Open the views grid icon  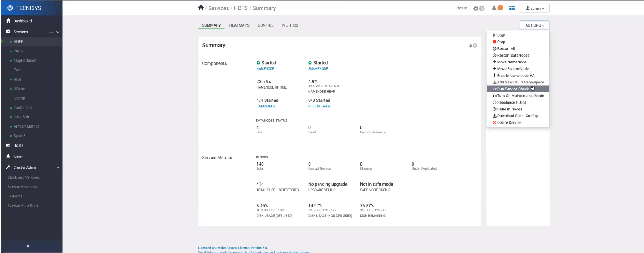[x=512, y=8]
